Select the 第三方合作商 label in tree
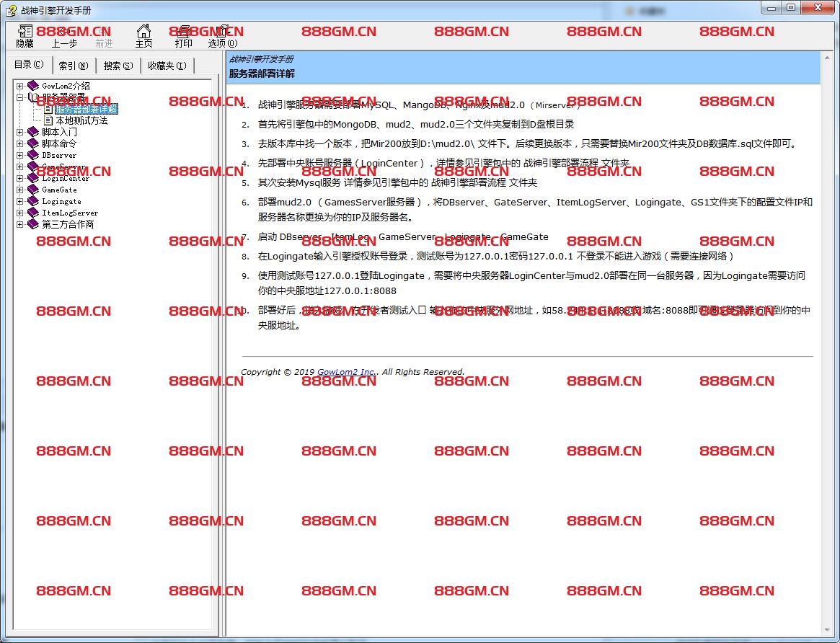 pyautogui.click(x=68, y=224)
